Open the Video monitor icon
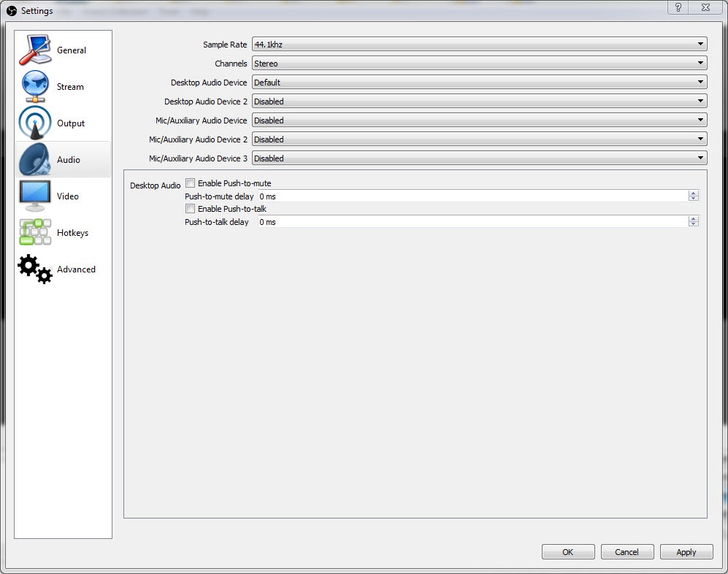 [x=35, y=196]
